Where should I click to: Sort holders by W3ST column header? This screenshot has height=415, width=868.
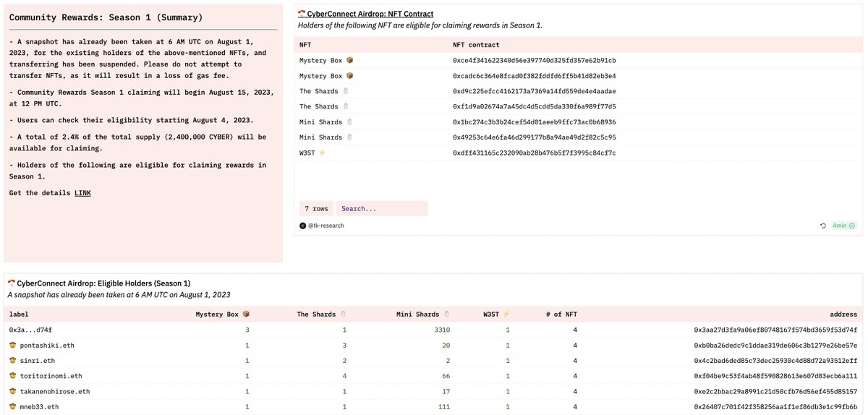click(496, 315)
